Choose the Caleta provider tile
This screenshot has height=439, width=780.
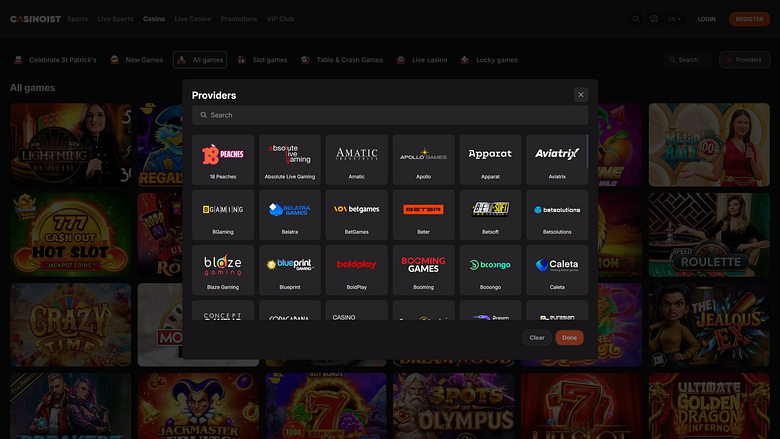(x=557, y=270)
